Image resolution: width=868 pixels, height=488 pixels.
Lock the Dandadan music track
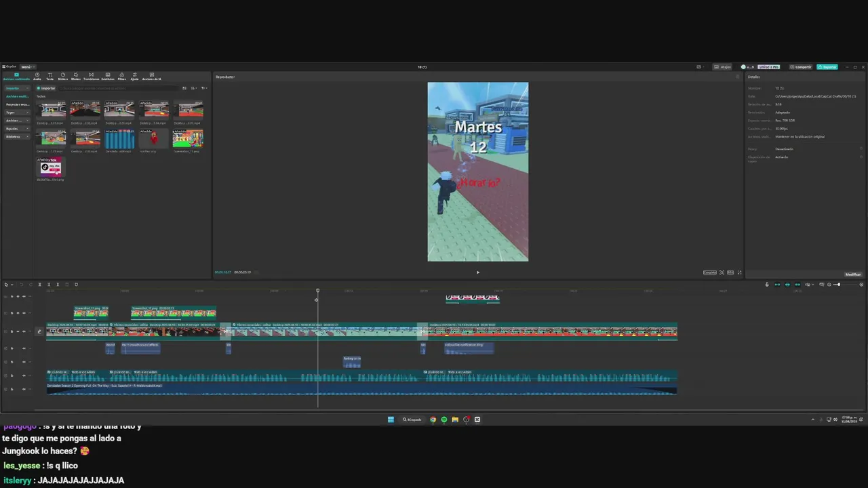click(x=12, y=389)
